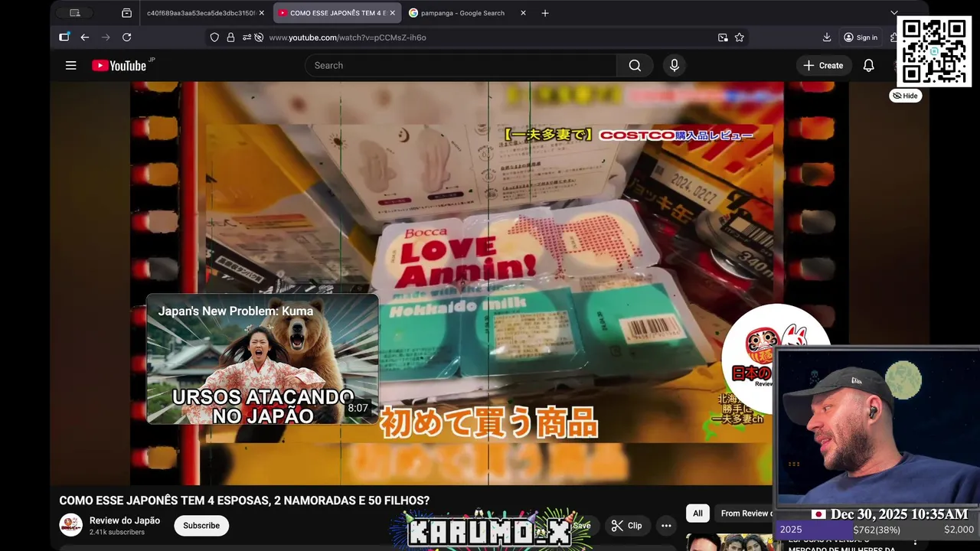The height and width of the screenshot is (551, 980).
Task: Switch to the c40f689aa3aa53eca5de3dbc3150 tab
Action: coord(201,13)
